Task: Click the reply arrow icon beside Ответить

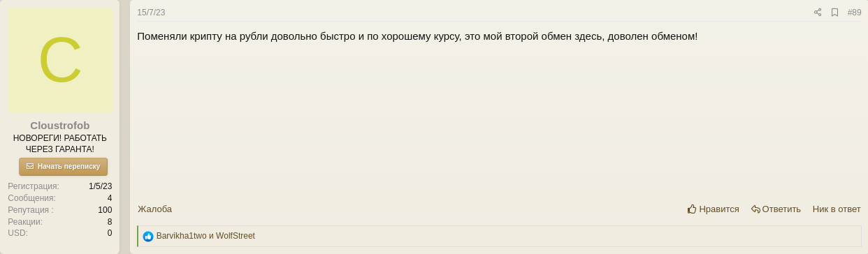Action: pos(755,209)
